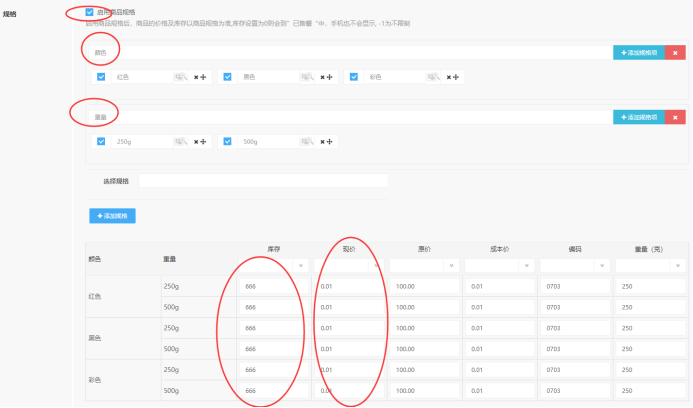Delete the 颜色 spec group with red x
The image size is (693, 408).
click(x=675, y=52)
